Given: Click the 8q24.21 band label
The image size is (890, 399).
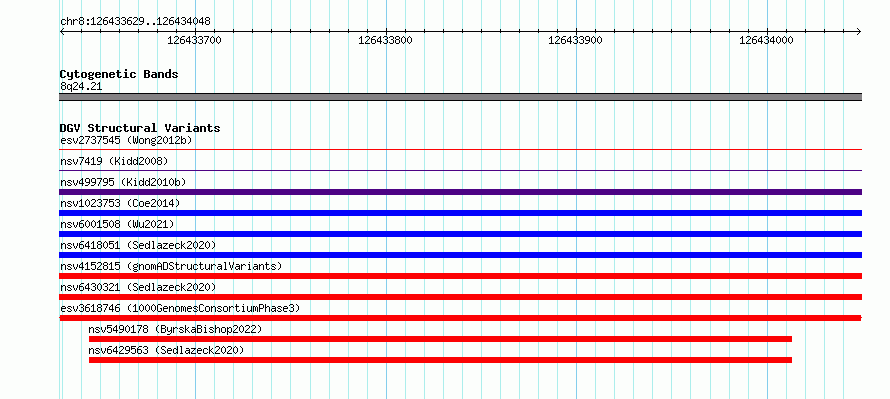Looking at the screenshot, I should [81, 86].
